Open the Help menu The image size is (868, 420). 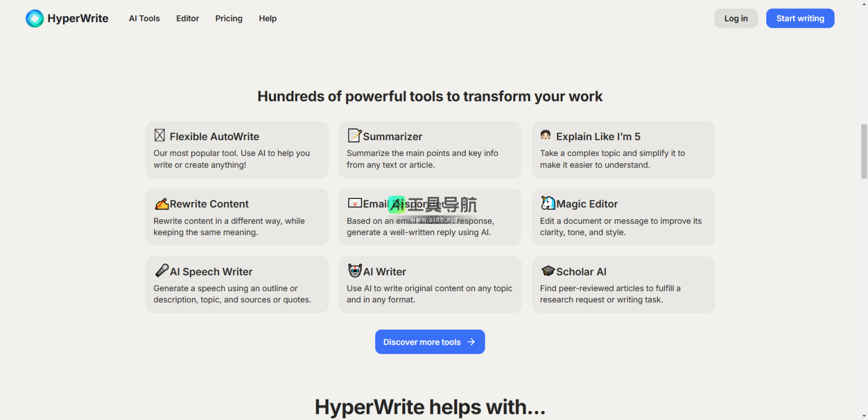tap(267, 18)
